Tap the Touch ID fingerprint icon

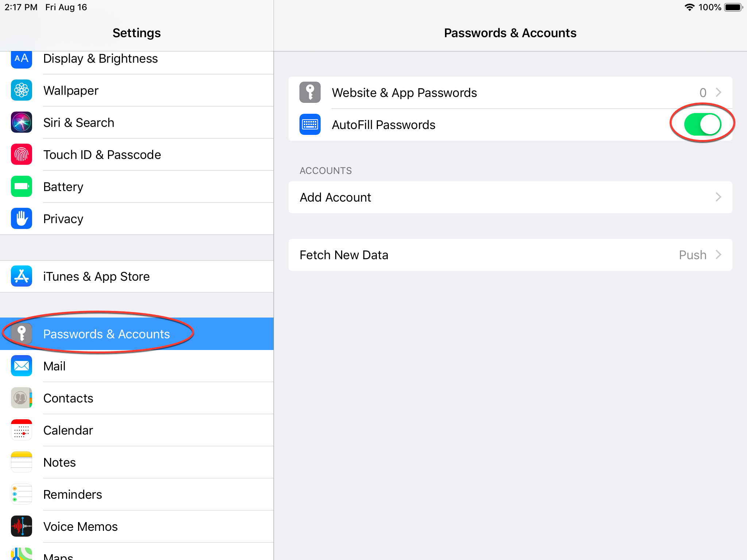pos(22,154)
